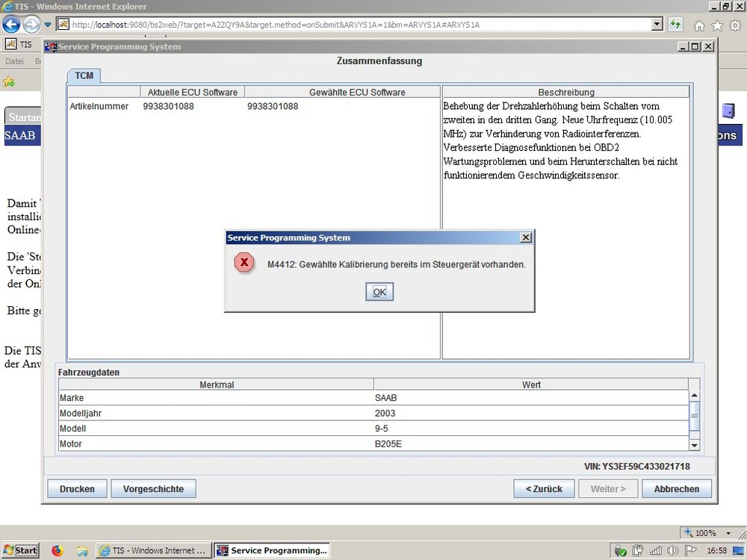Open Vorgeschichte history button
The height and width of the screenshot is (560, 747).
(x=153, y=488)
